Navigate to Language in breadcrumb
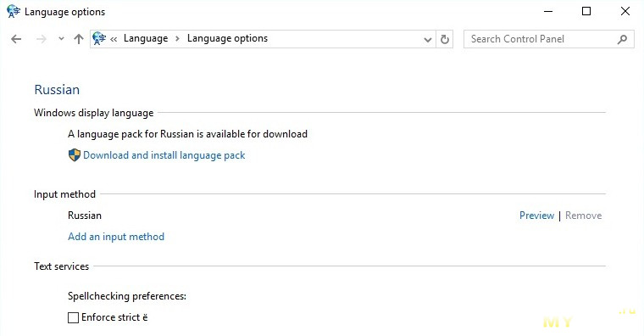 (x=146, y=39)
